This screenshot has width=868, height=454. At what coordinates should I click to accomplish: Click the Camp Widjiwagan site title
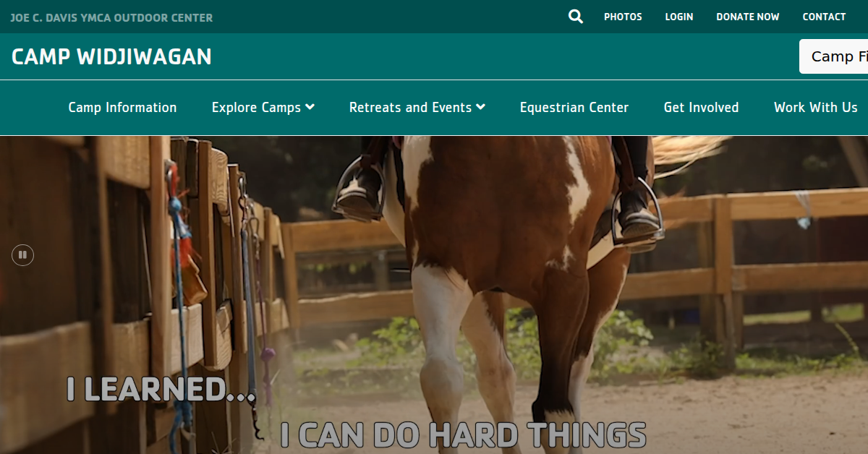[x=111, y=56]
